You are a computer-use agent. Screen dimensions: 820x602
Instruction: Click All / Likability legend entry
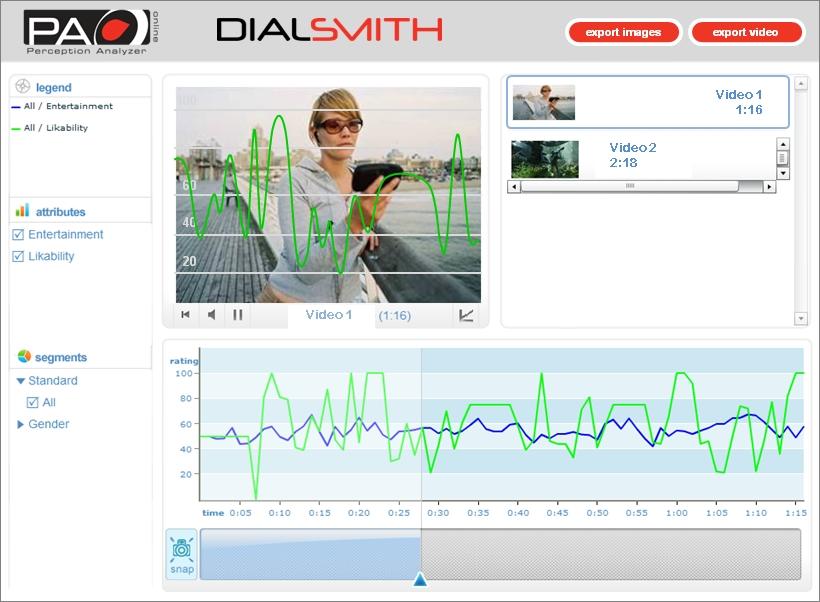[50, 128]
